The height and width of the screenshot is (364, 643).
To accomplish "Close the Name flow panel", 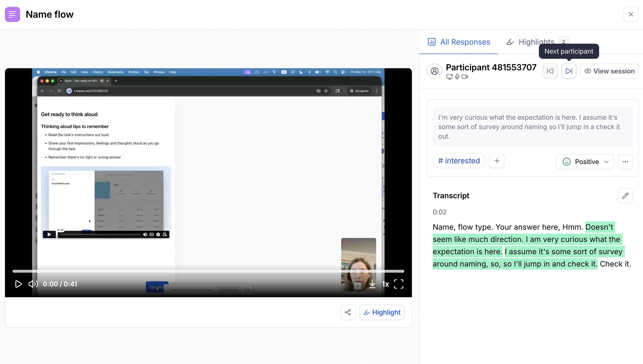I will [631, 14].
